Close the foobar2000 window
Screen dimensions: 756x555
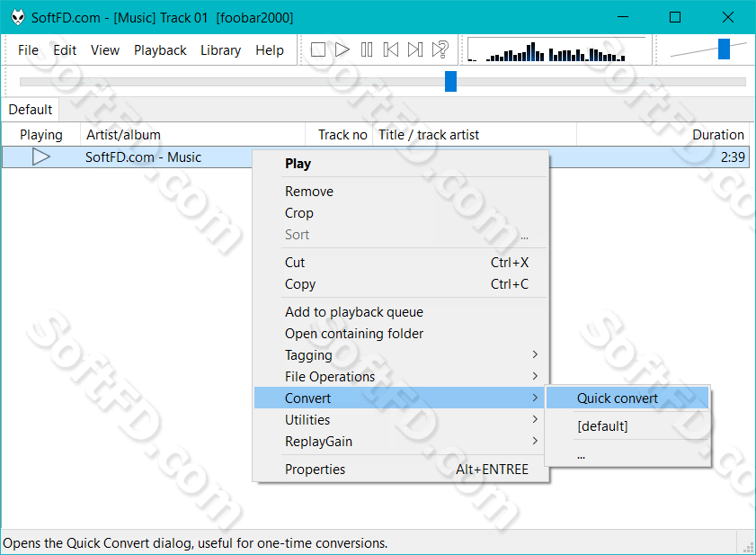(x=728, y=17)
